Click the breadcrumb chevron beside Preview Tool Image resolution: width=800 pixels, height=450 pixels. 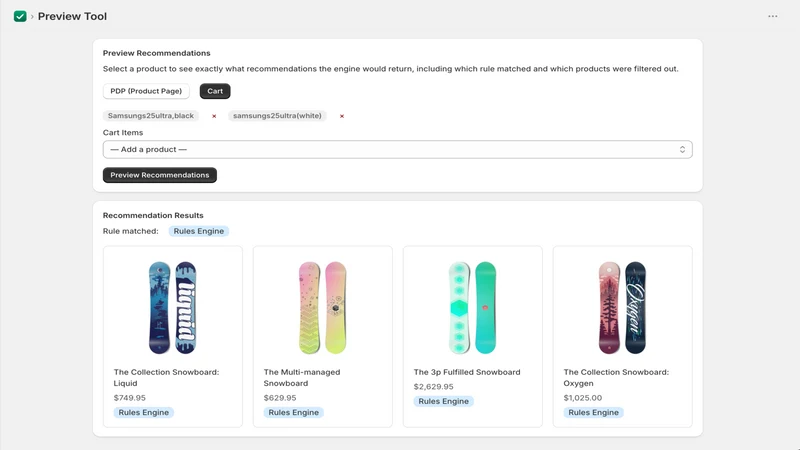tap(32, 17)
